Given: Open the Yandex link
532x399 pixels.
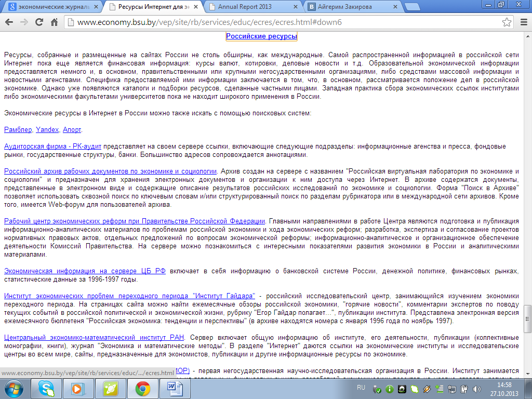Looking at the screenshot, I should pyautogui.click(x=47, y=129).
